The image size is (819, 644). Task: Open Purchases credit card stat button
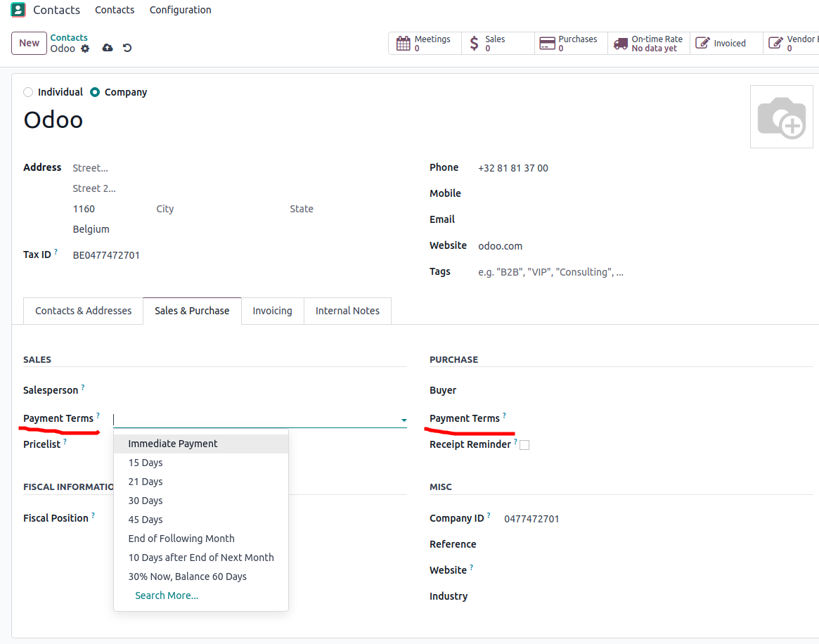coord(571,44)
